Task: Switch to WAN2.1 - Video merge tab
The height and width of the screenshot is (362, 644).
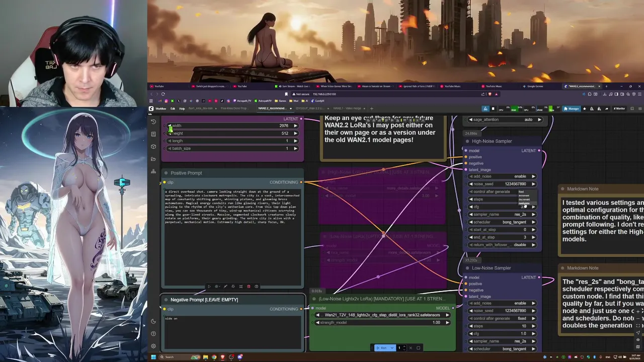Action: [347, 108]
